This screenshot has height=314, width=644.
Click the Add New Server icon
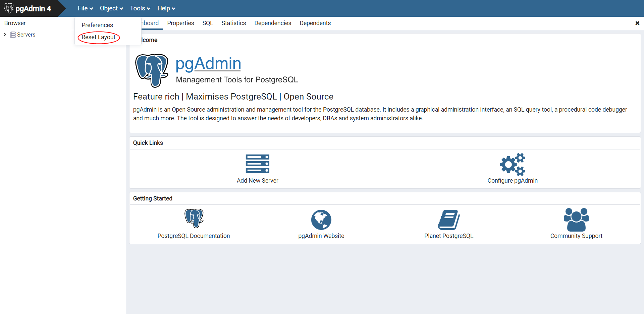(x=257, y=164)
